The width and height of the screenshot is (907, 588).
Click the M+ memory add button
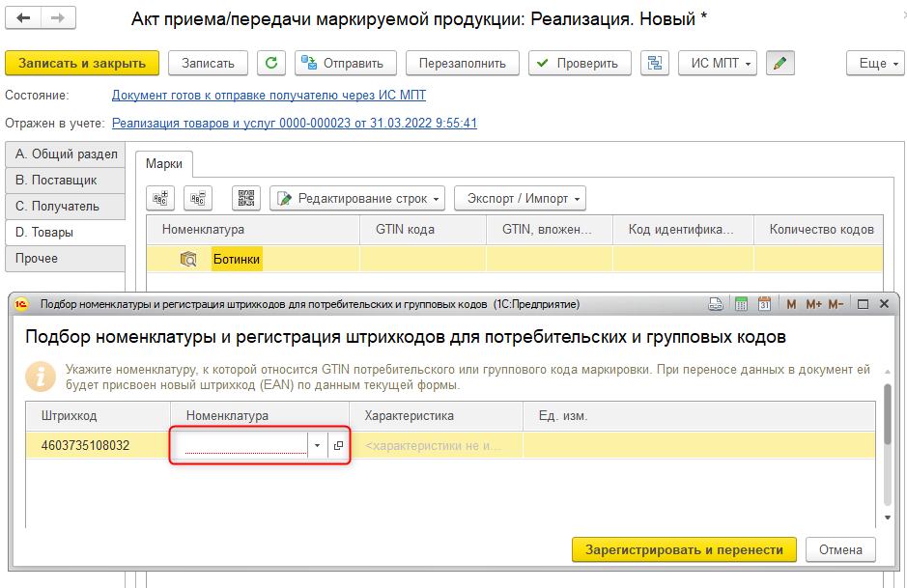coord(813,304)
